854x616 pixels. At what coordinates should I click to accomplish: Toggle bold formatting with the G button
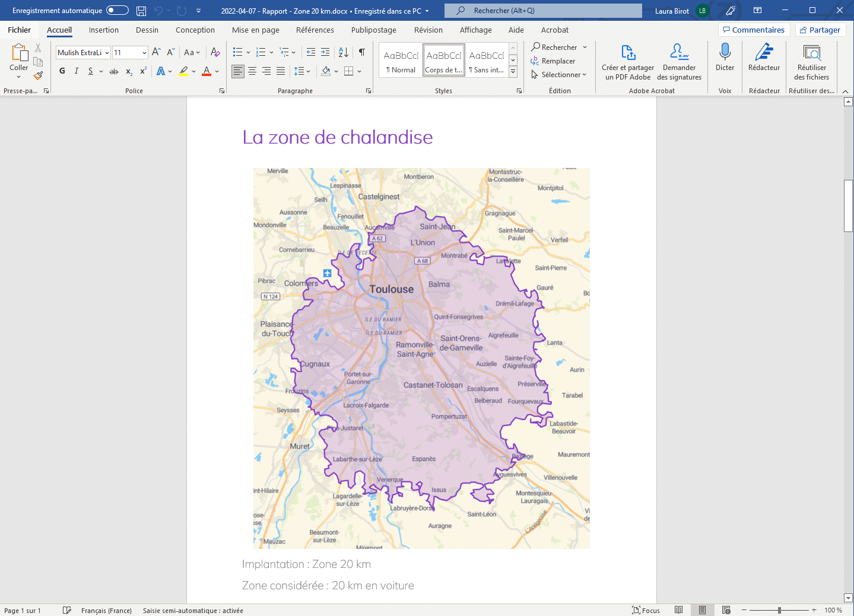pos(62,71)
